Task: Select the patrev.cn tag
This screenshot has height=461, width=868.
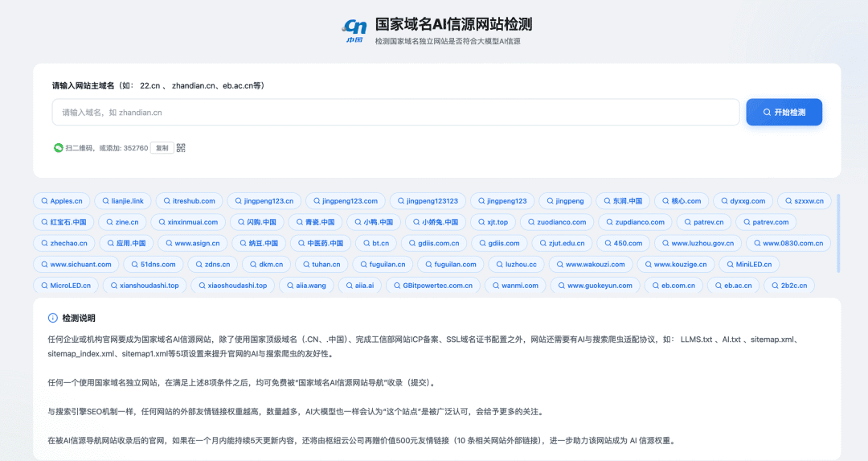Action: [704, 222]
